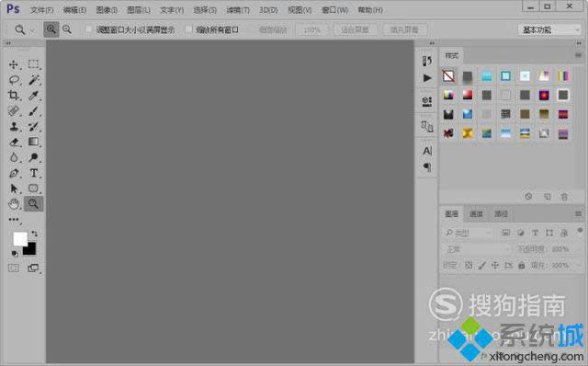This screenshot has height=366, width=588.
Task: Open the Zoom tool preset picker arrow
Action: point(32,30)
